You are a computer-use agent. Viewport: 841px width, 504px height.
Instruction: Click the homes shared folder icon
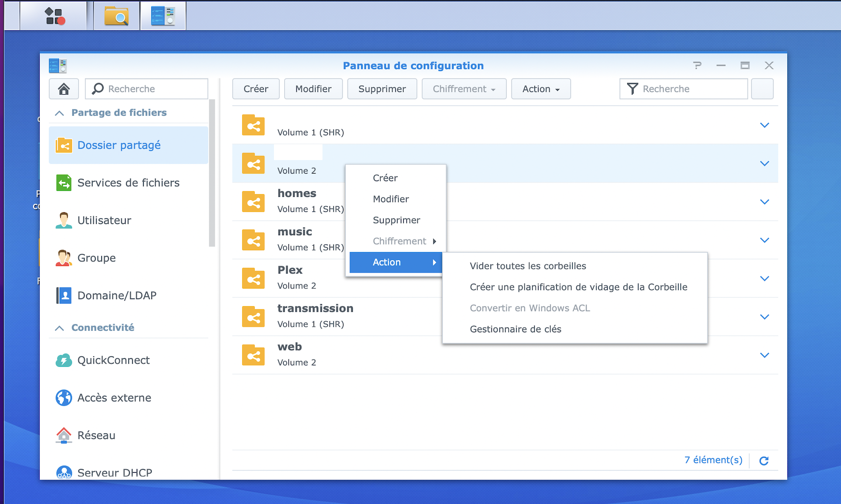click(x=253, y=202)
